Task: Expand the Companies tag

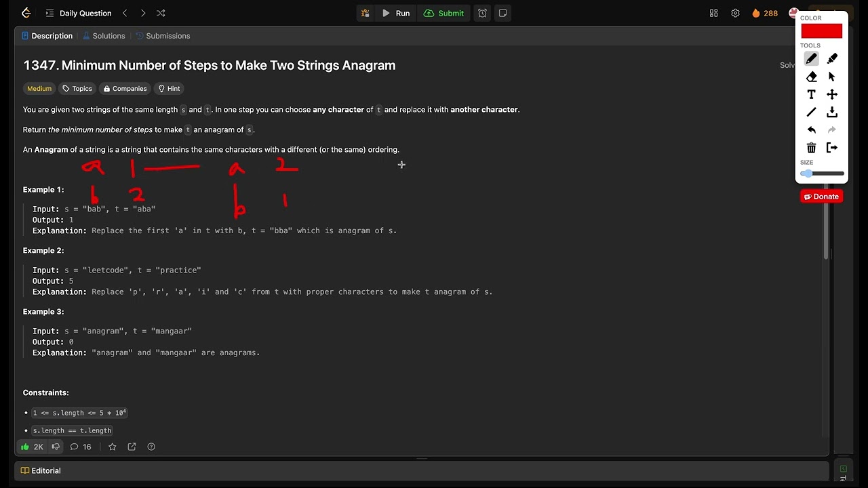Action: tap(124, 89)
